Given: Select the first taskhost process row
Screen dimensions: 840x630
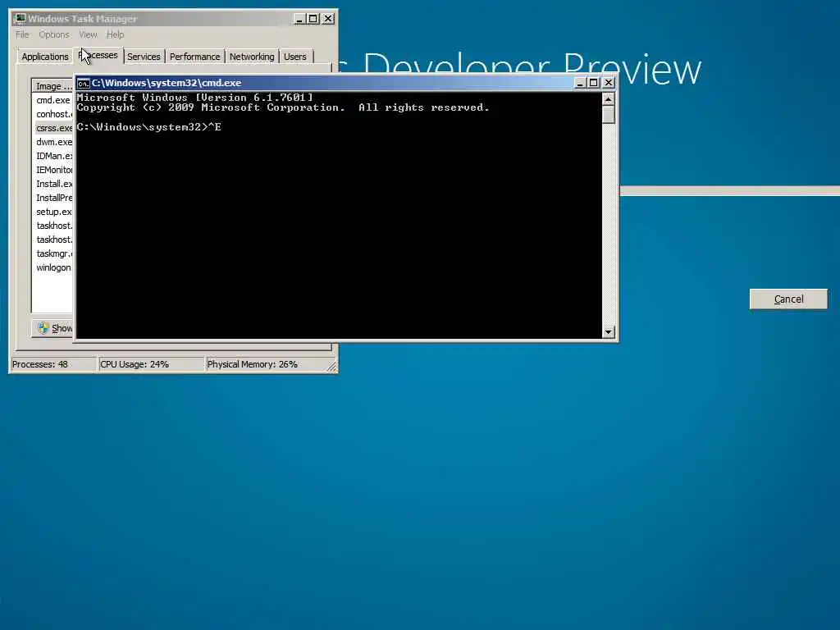Looking at the screenshot, I should click(x=53, y=226).
